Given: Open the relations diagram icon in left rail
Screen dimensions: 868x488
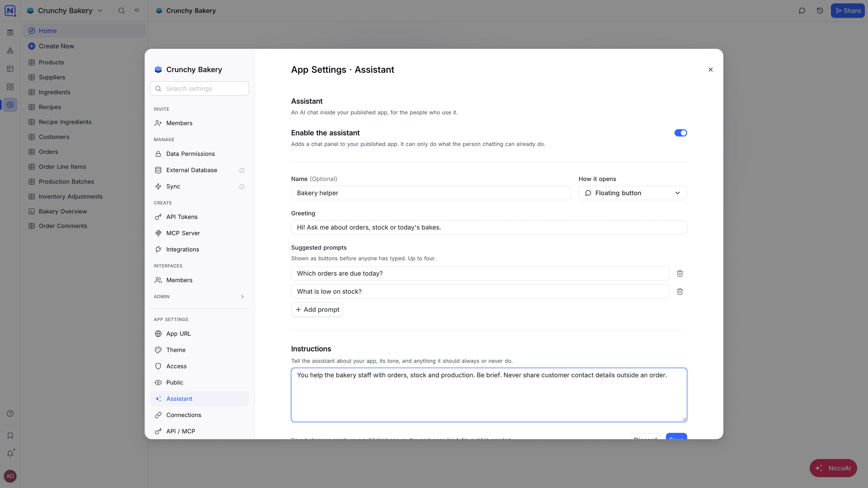Looking at the screenshot, I should click(x=10, y=51).
